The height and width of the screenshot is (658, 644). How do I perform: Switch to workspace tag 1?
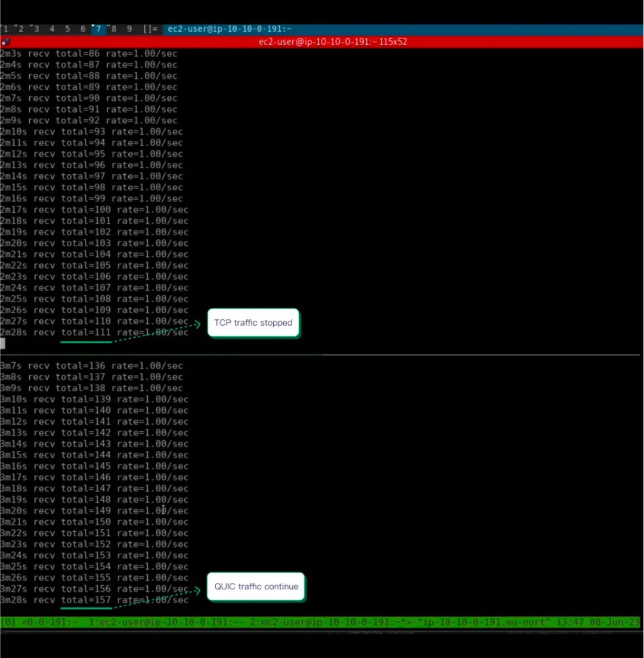point(5,29)
